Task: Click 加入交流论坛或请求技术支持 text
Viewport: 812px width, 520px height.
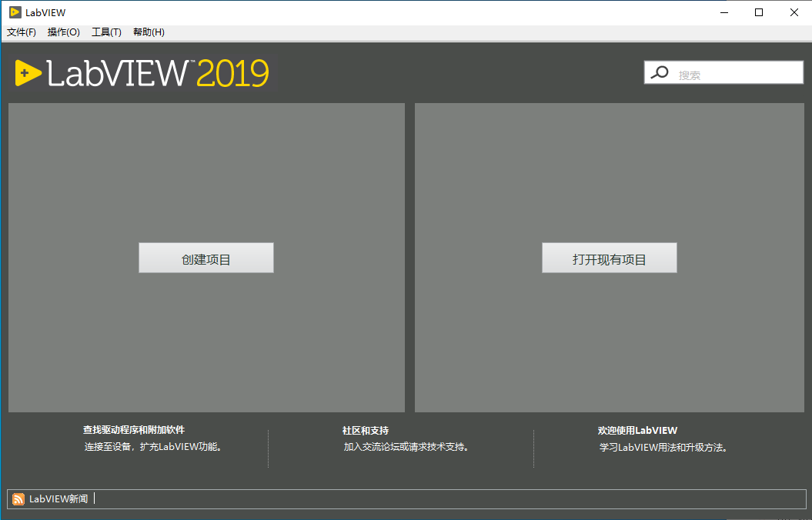Action: tap(406, 446)
